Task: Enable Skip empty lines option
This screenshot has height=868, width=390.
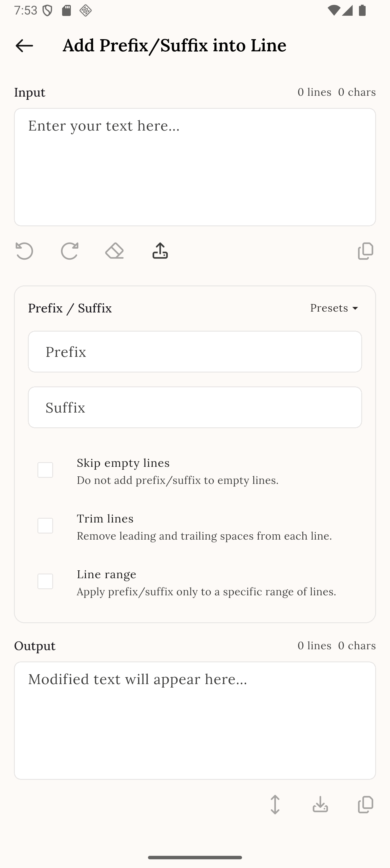Action: [x=45, y=470]
